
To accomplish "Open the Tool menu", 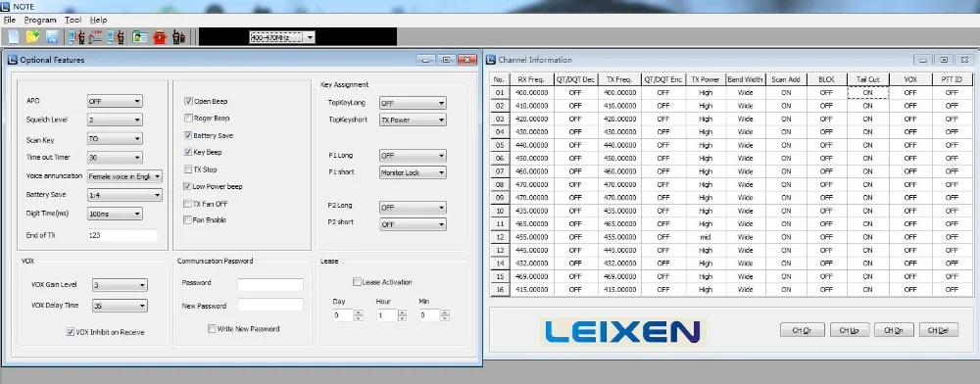I will pos(73,20).
